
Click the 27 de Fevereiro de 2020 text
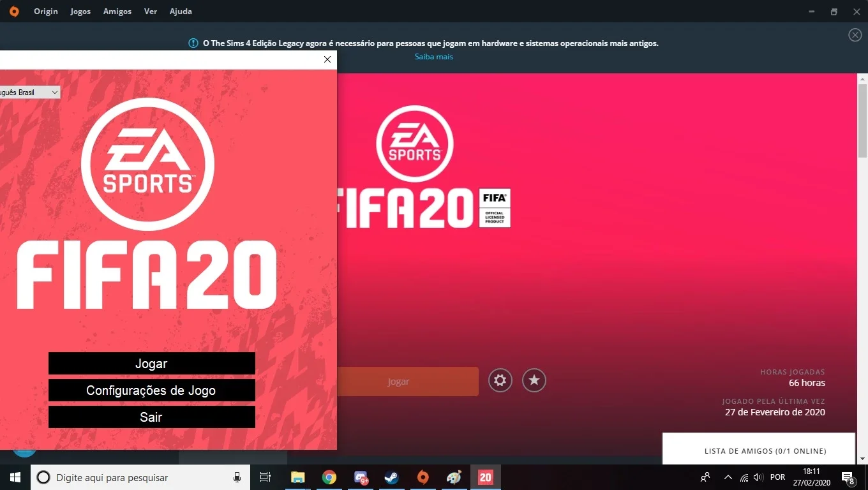pos(775,412)
